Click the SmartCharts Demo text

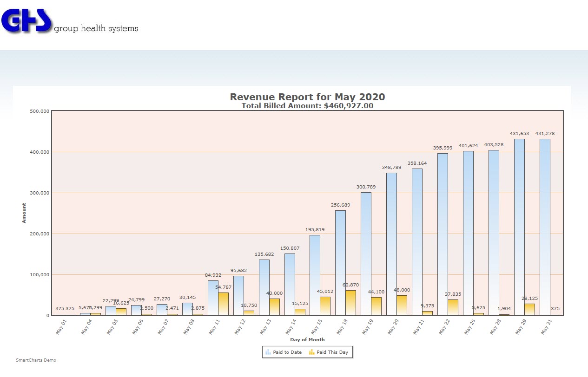coord(36,360)
